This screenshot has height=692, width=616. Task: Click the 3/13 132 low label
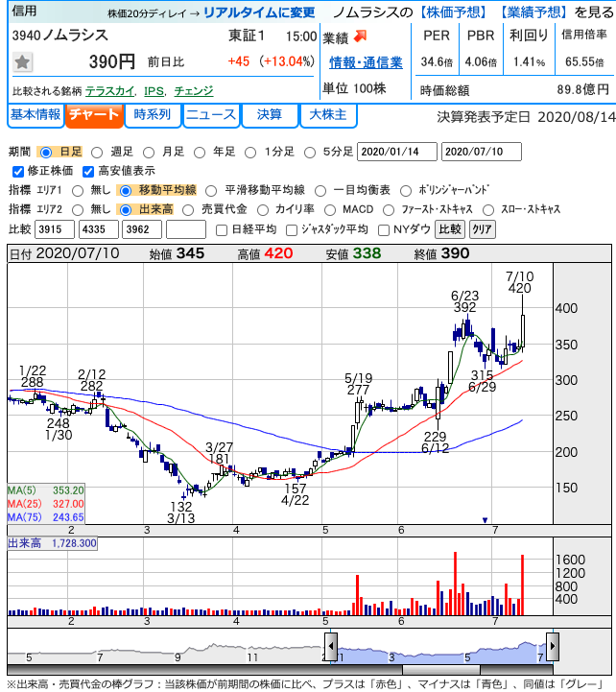click(181, 513)
